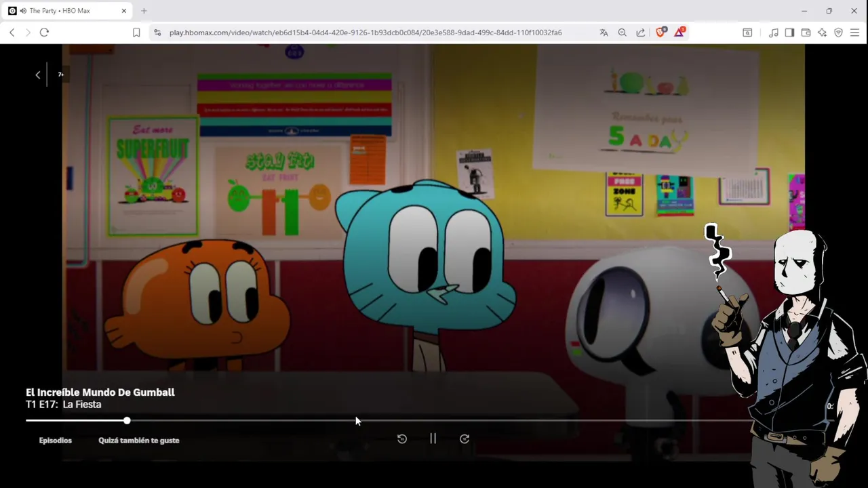Click playhead on the progress bar

pyautogui.click(x=127, y=421)
